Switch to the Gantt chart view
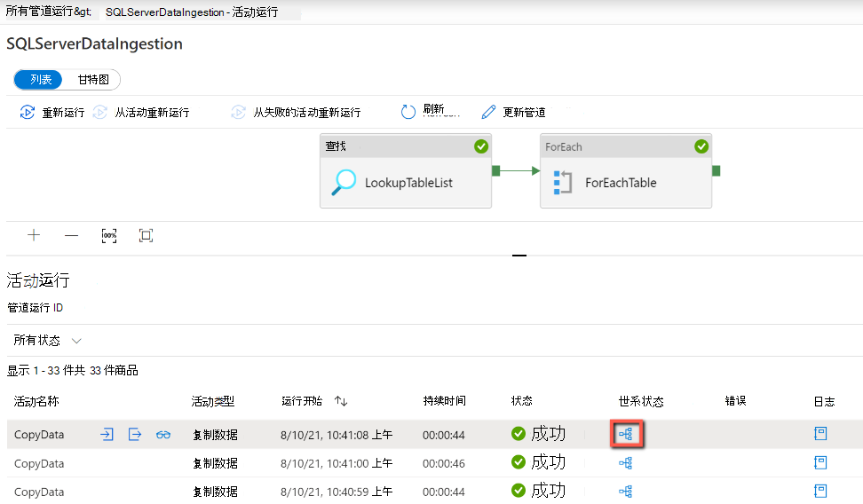This screenshot has height=504, width=863. [x=93, y=80]
